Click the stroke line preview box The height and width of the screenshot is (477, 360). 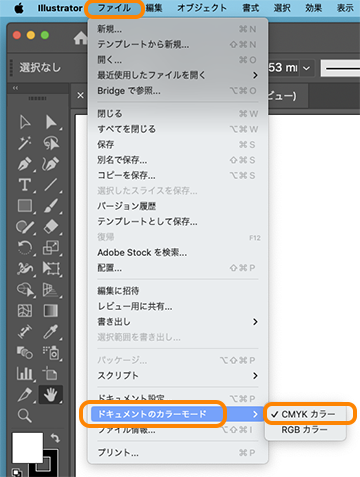click(x=340, y=68)
